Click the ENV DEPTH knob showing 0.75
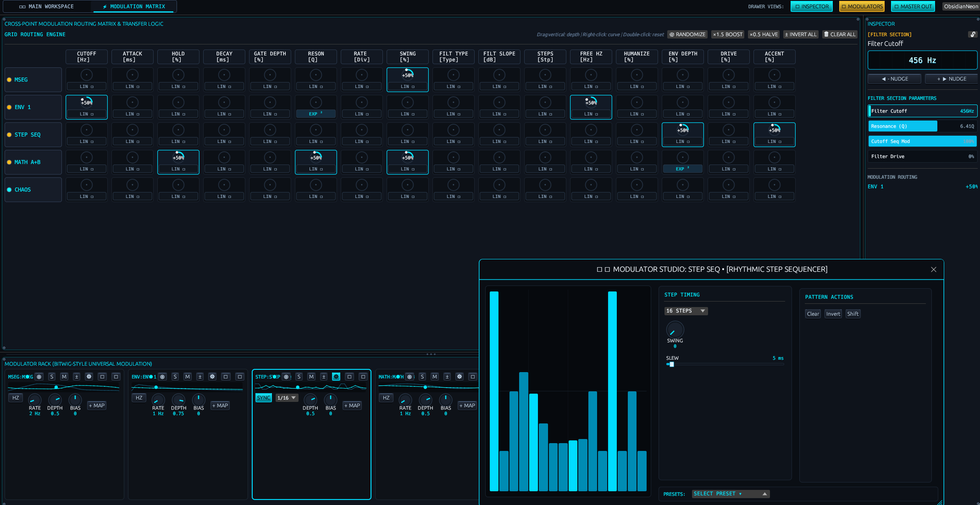The width and height of the screenshot is (980, 505). point(178,400)
